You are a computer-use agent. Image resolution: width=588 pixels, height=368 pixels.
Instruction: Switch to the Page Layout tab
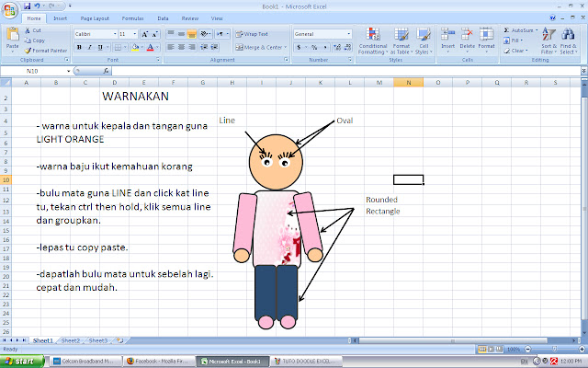[95, 18]
